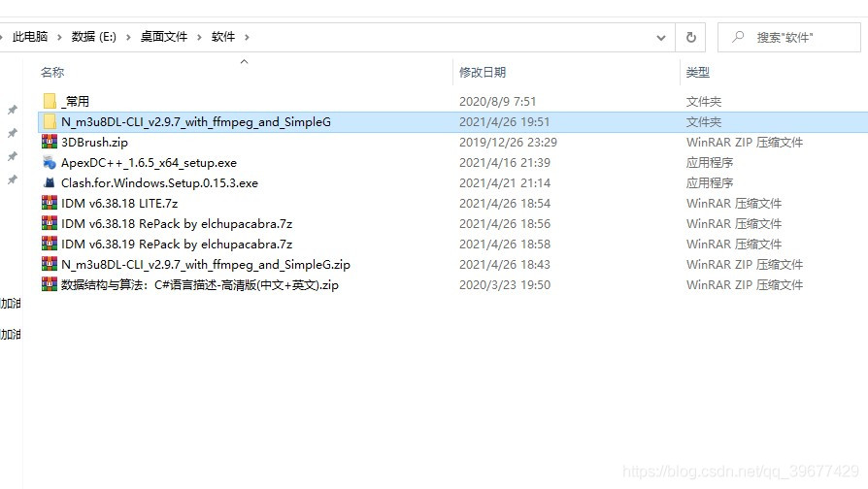The height and width of the screenshot is (489, 868).
Task: Navigate to 此电脑 in breadcrumb
Action: 30,37
